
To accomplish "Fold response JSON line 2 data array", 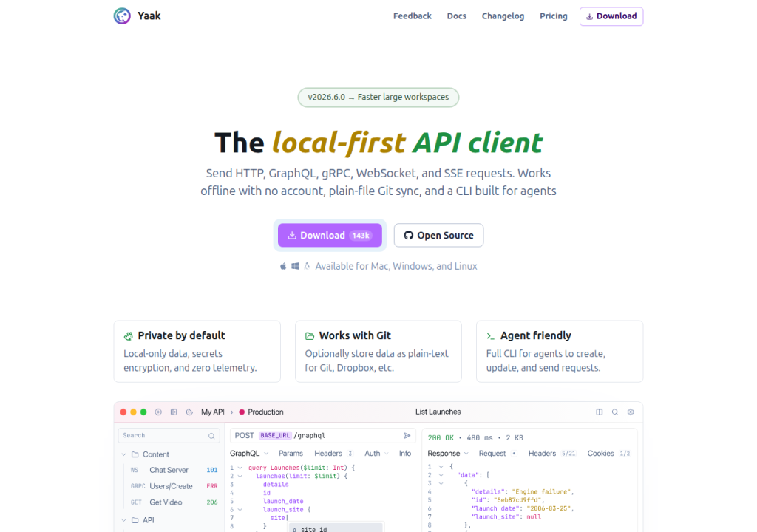I will [441, 475].
